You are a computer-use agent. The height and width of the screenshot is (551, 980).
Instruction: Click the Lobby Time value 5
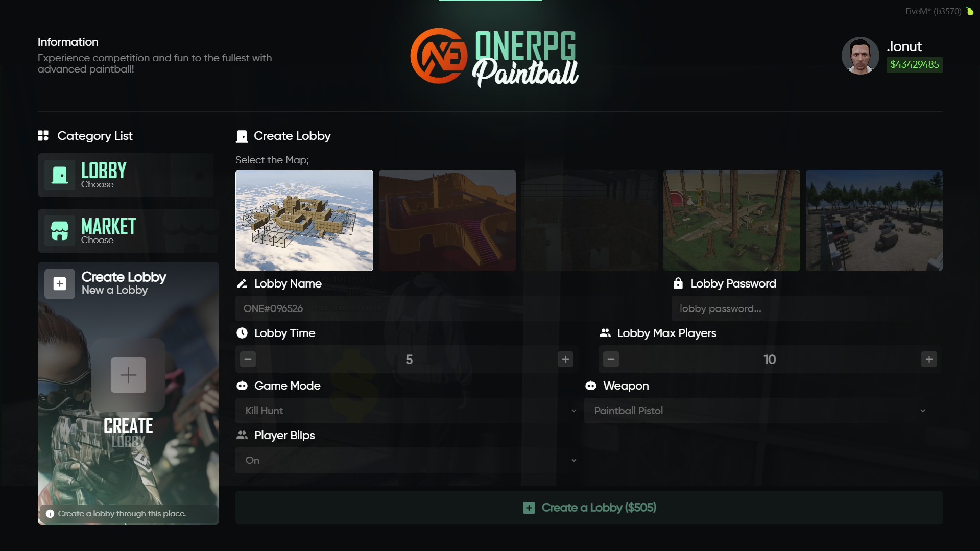409,360
